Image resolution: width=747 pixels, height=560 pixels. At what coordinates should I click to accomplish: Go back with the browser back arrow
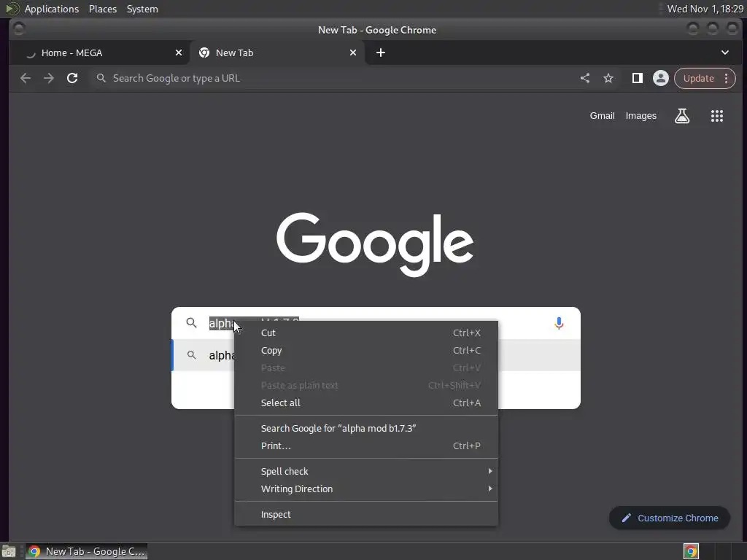pos(26,78)
